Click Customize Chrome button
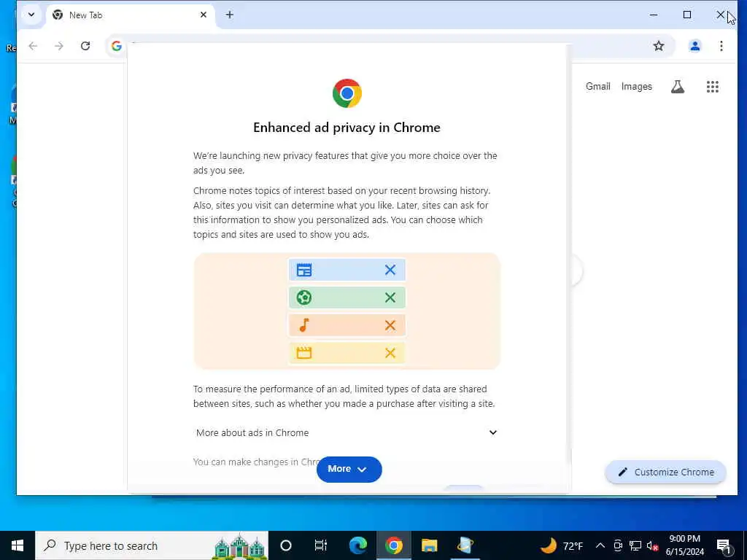Screen dimensions: 747x560 click(x=665, y=472)
